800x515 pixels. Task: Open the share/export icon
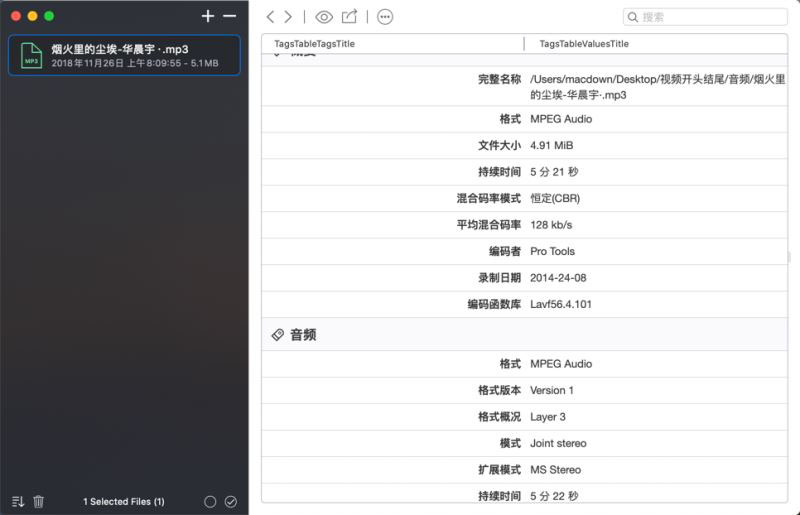click(349, 16)
